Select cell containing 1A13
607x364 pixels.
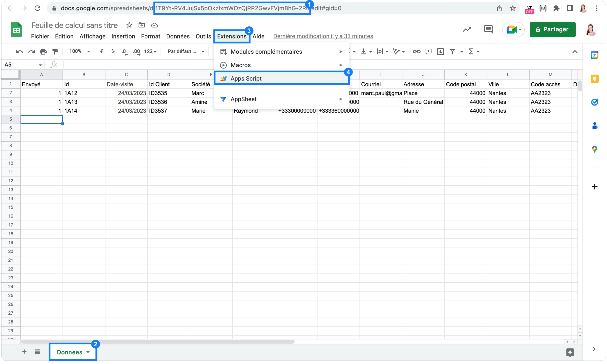(84, 102)
